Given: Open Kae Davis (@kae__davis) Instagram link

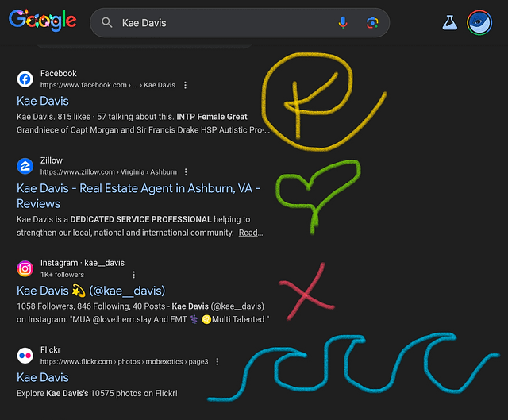Looking at the screenshot, I should 90,291.
